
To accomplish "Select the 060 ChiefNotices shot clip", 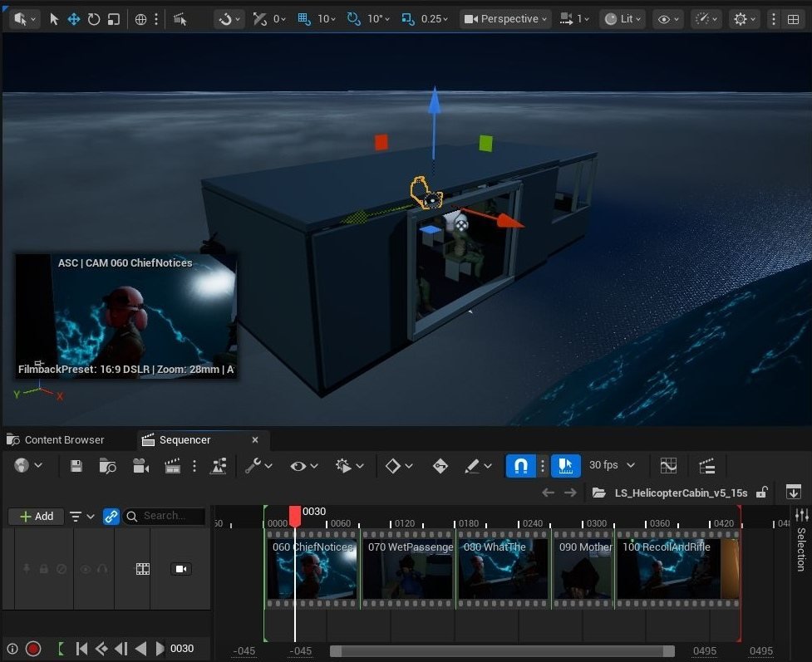I will 312,568.
